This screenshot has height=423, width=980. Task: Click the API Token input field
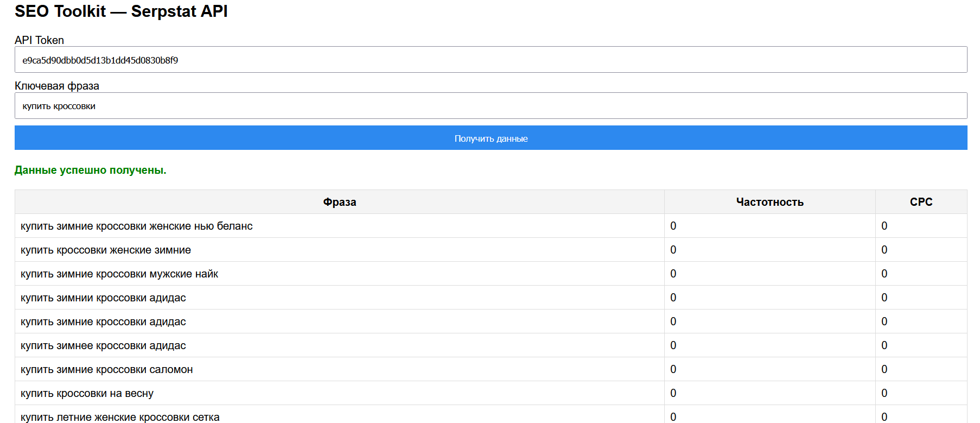point(490,60)
